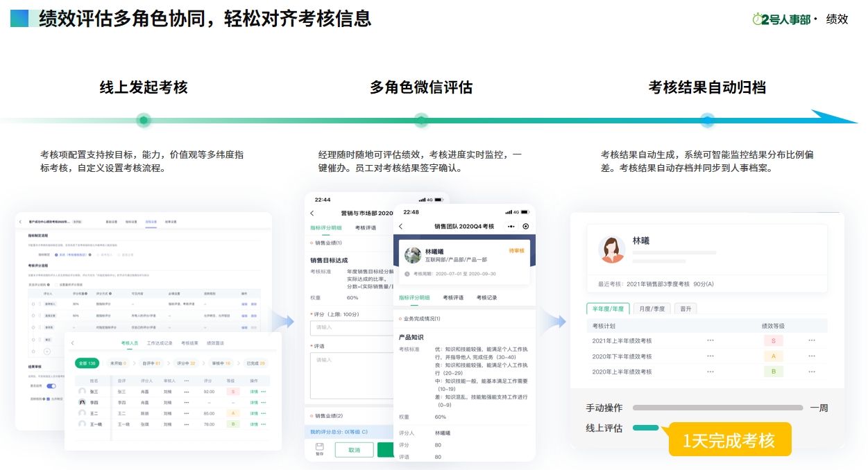The width and height of the screenshot is (868, 470).
Task: Click the 评分 score input field
Action: 353,328
